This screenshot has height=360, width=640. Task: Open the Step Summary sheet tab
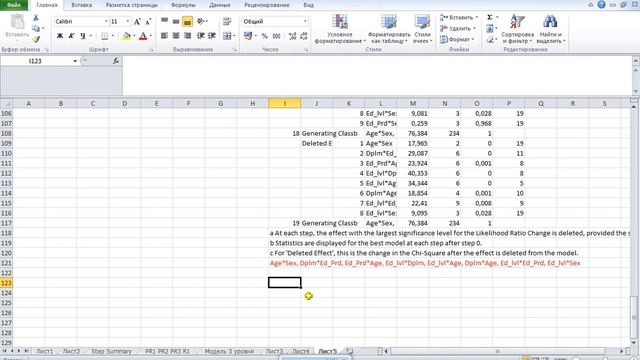coord(111,351)
